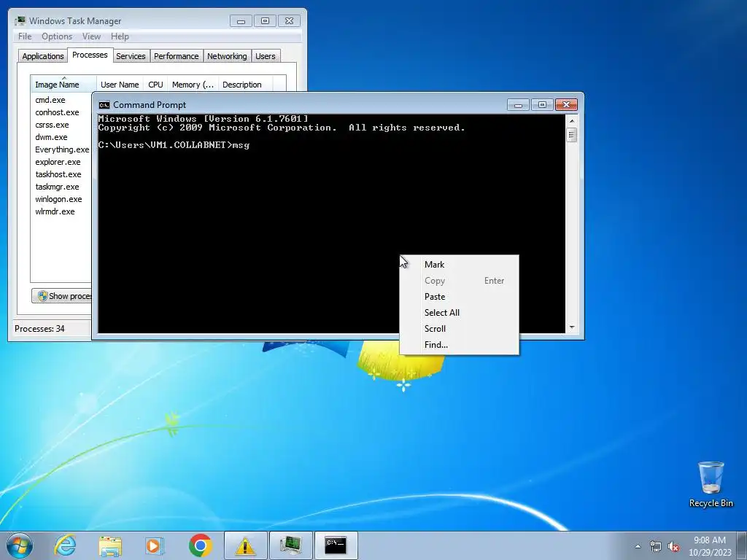This screenshot has height=560, width=747.
Task: Switch to Command Prompt taskbar button
Action: click(x=336, y=545)
